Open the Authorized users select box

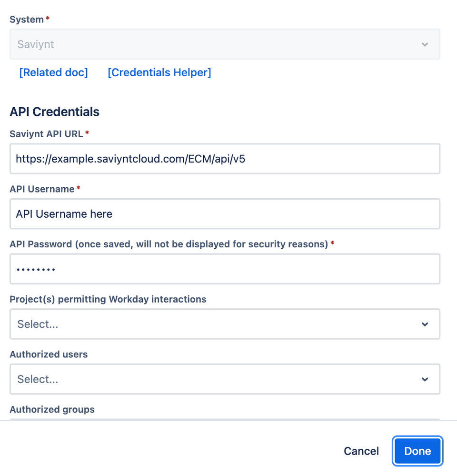(214, 379)
